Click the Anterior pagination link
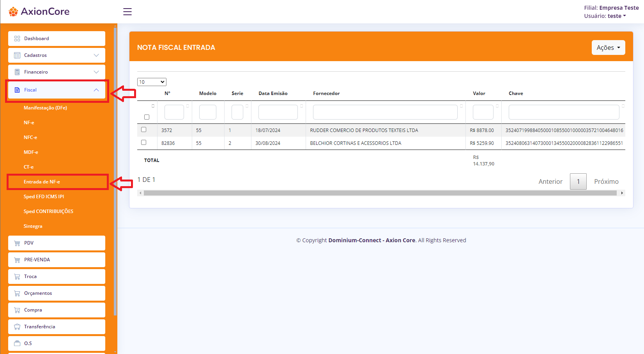 point(550,181)
